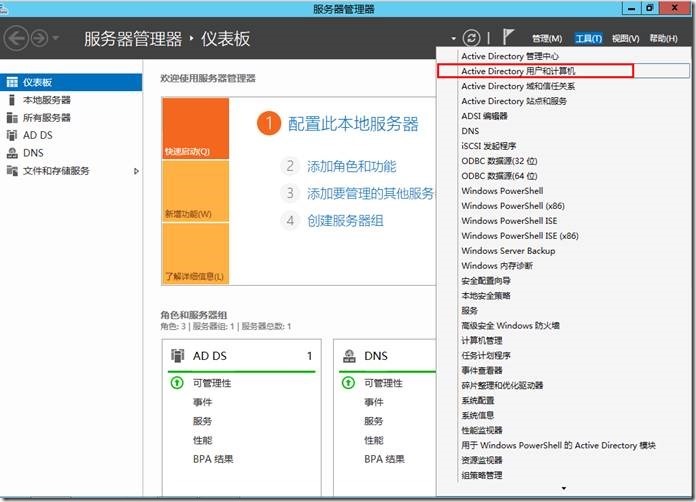
Task: Click the menu scroll-down arrow
Action: coord(564,488)
